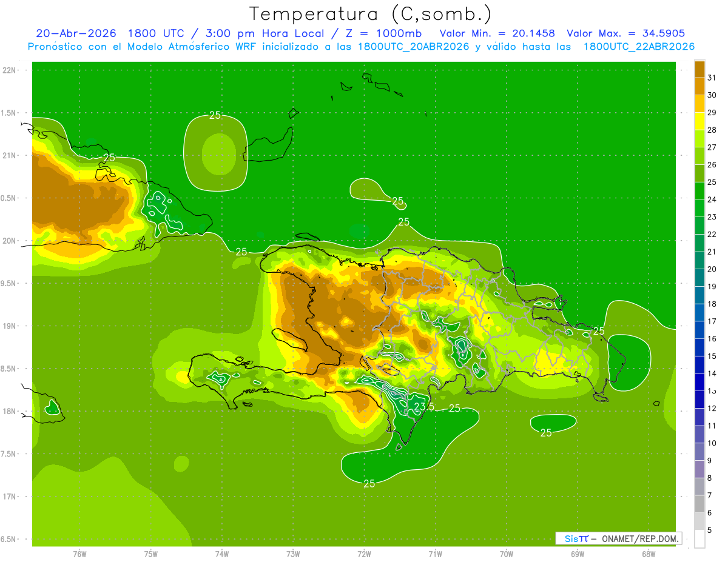Screen dimensions: 728x562
Task: Click the 25 contour label south of Hispaniola
Action: coord(369,483)
